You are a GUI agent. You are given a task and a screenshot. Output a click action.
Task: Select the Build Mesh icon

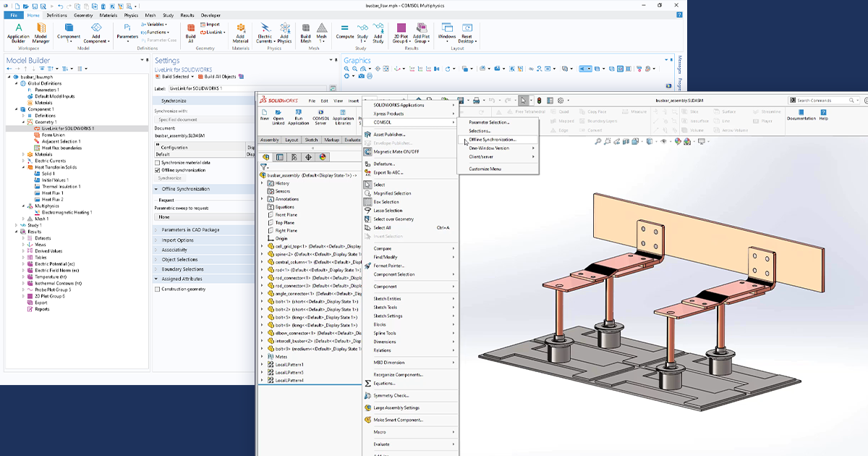[x=305, y=33]
